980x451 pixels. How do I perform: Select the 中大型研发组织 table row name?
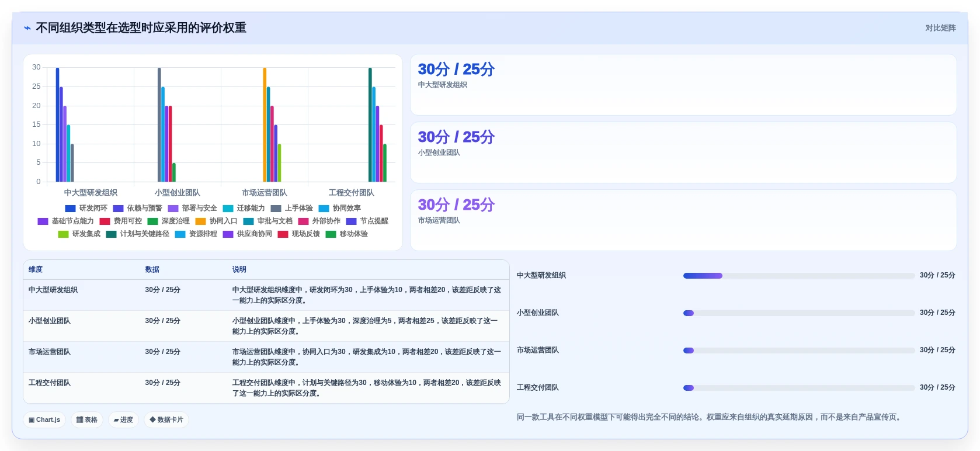53,290
